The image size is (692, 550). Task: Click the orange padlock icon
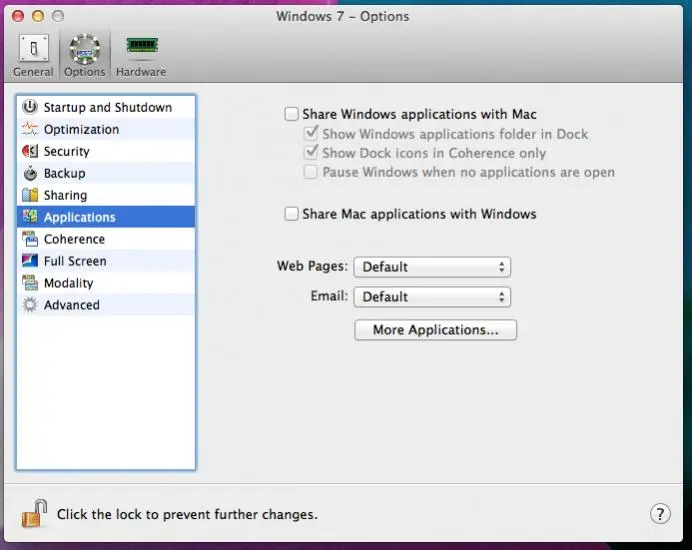pyautogui.click(x=34, y=514)
